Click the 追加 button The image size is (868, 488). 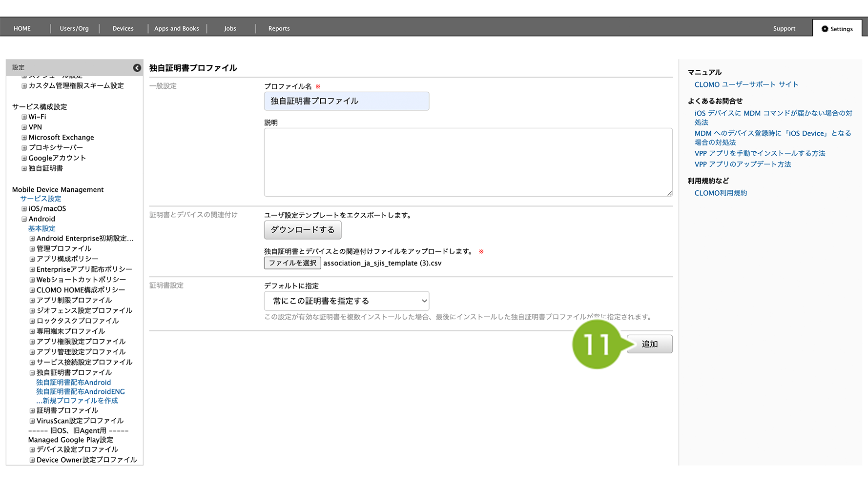[649, 344]
